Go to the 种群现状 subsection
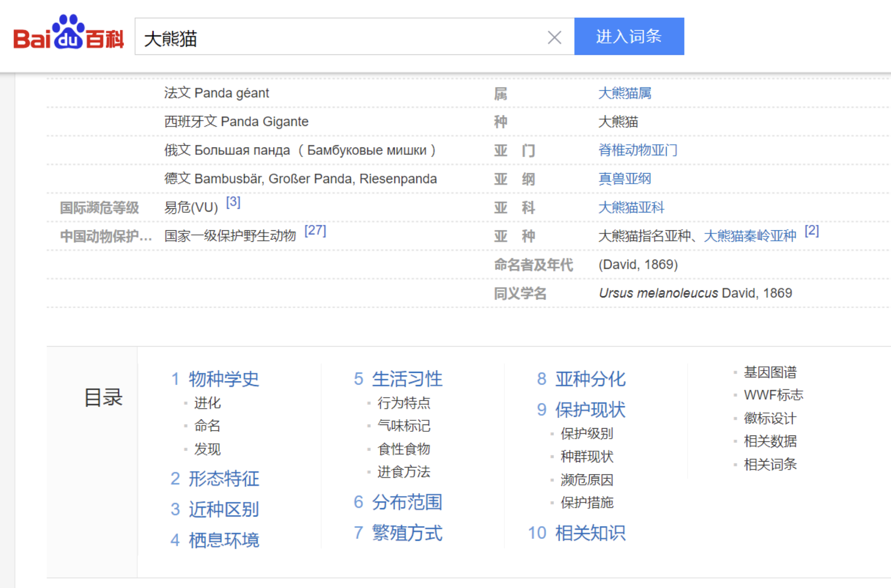Image resolution: width=891 pixels, height=588 pixels. (587, 457)
